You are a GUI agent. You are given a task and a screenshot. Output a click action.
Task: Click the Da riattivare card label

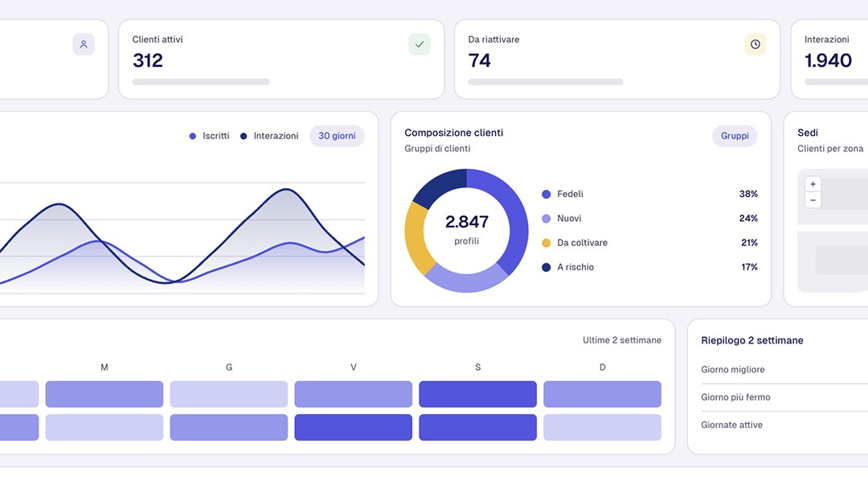click(x=493, y=39)
